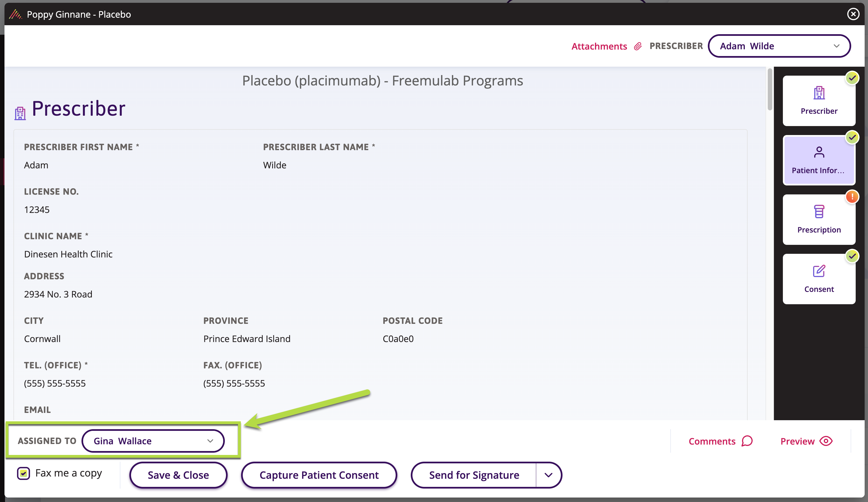Click the Send for Signature button

click(x=474, y=475)
